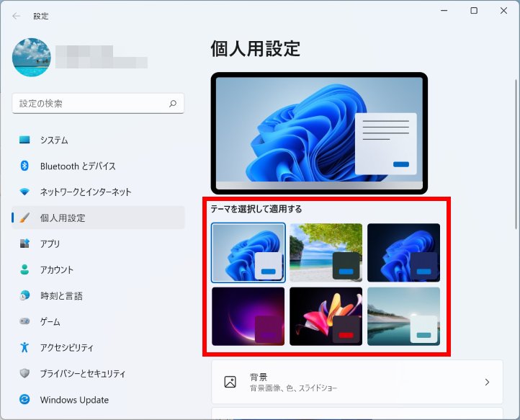Open アクセシビリティ settings page
The width and height of the screenshot is (520, 420).
(98, 347)
